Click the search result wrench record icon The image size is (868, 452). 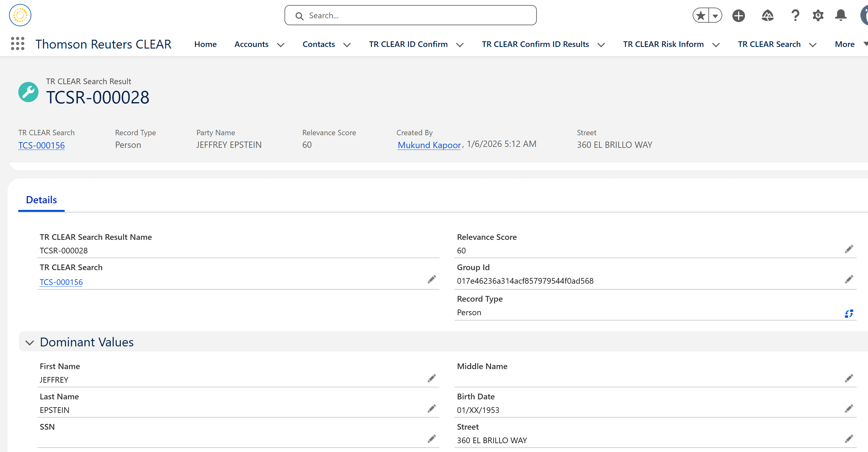point(28,92)
